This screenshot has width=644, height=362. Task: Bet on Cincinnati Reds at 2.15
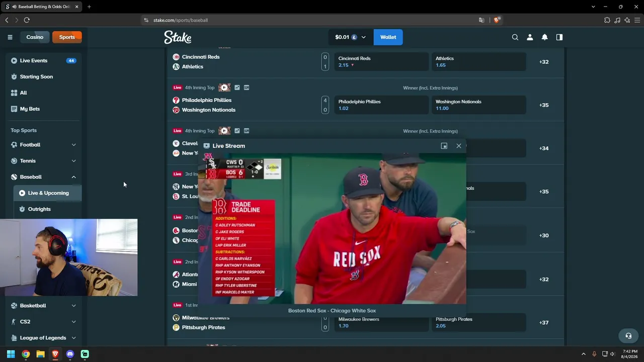[381, 62]
